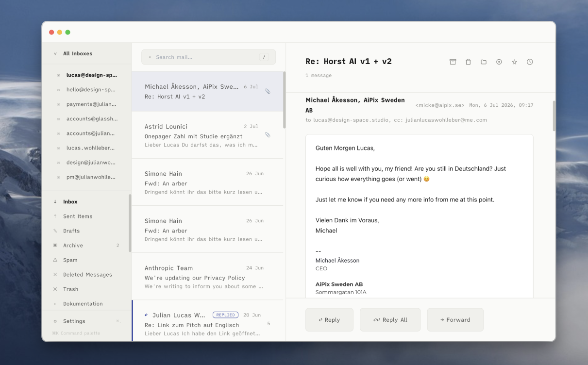Click envelope icon next to hello@design-sp...
This screenshot has height=365, width=588.
point(58,90)
